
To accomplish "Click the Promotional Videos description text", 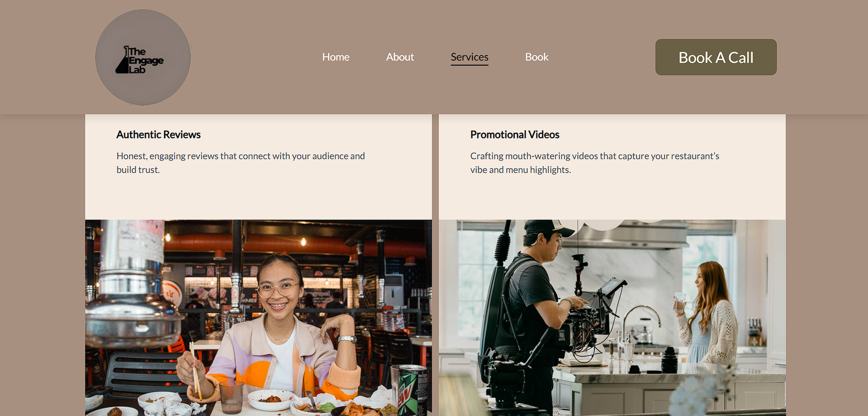I will point(595,163).
